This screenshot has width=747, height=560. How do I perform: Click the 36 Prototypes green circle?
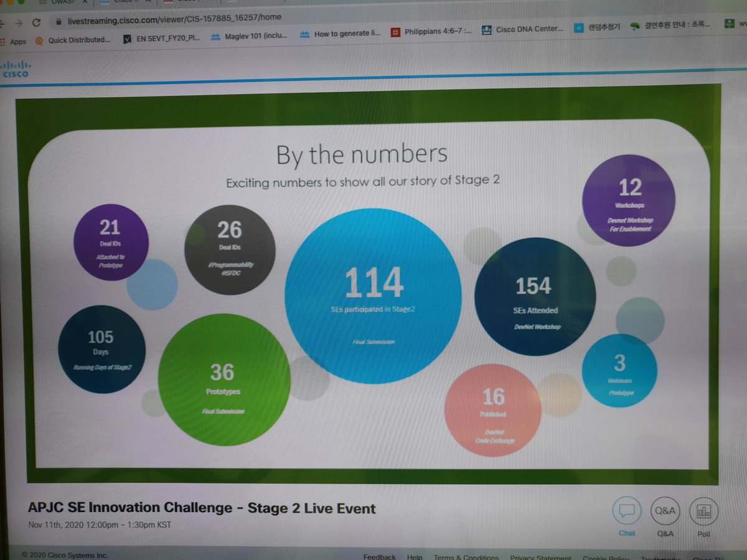tap(224, 380)
